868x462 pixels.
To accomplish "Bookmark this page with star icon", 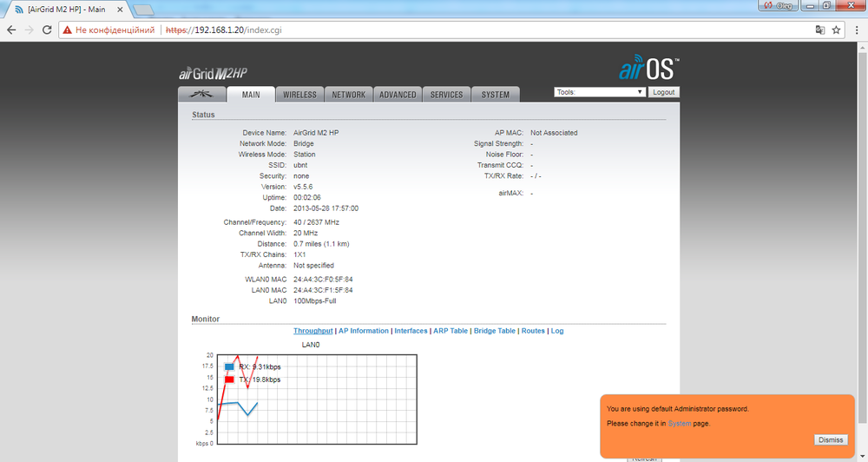I will [836, 30].
